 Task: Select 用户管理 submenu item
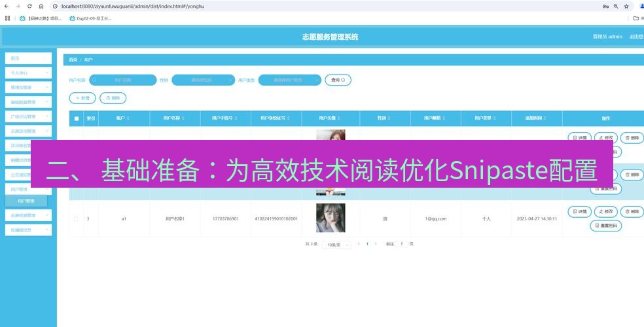coord(26,201)
